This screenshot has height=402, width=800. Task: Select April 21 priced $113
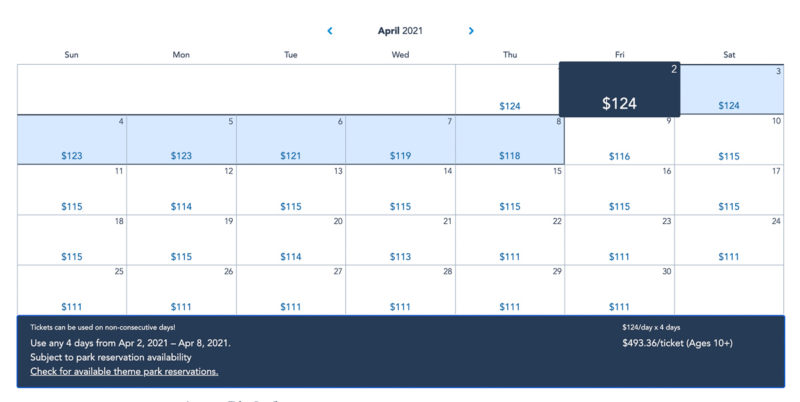[x=401, y=240]
